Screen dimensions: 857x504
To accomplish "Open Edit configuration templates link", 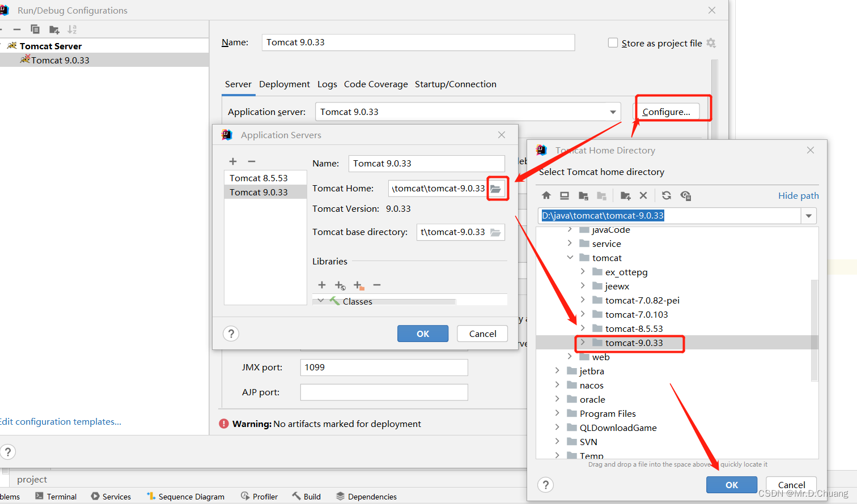I will (60, 421).
